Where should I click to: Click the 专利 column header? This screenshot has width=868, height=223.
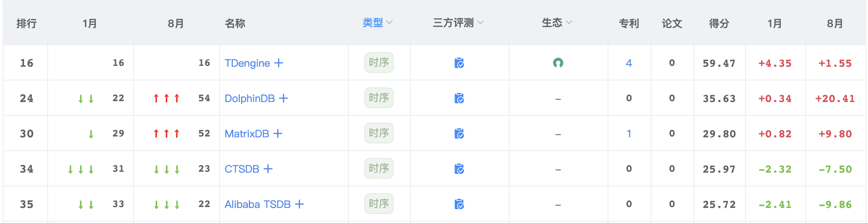[x=629, y=23]
